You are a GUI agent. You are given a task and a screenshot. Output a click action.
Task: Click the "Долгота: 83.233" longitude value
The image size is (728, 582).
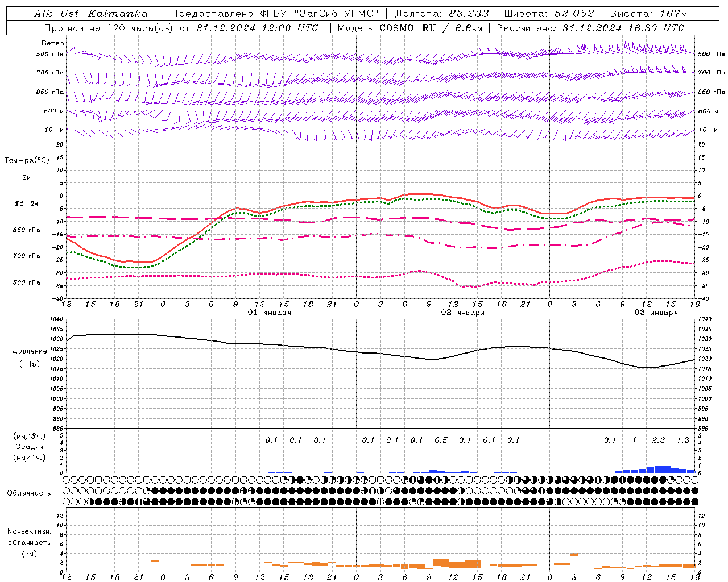point(441,14)
